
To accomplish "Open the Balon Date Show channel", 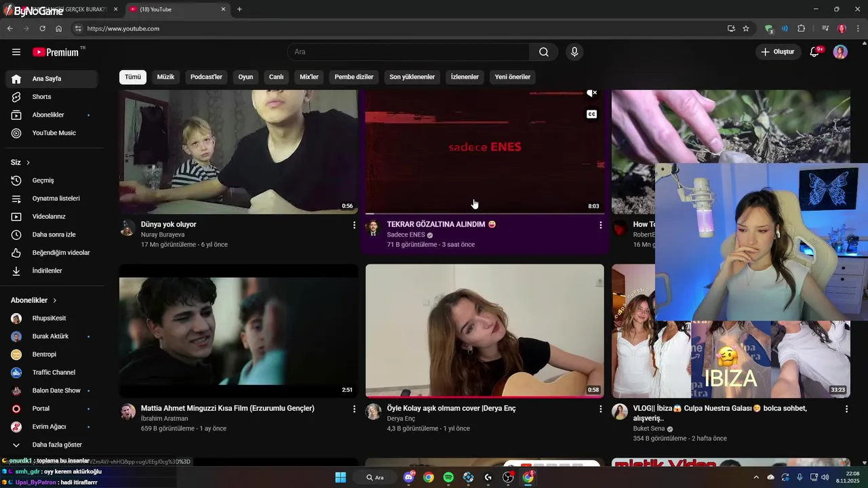I will click(x=52, y=390).
